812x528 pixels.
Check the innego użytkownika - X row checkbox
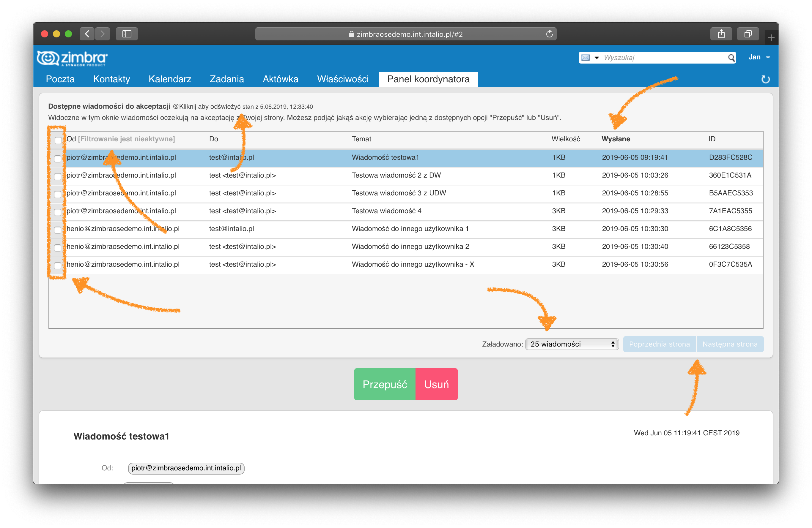coord(58,265)
